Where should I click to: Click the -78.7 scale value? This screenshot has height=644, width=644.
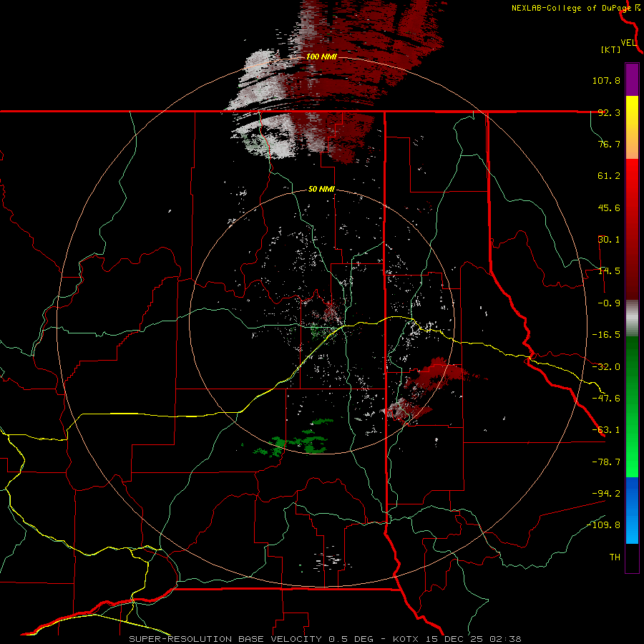pos(606,462)
